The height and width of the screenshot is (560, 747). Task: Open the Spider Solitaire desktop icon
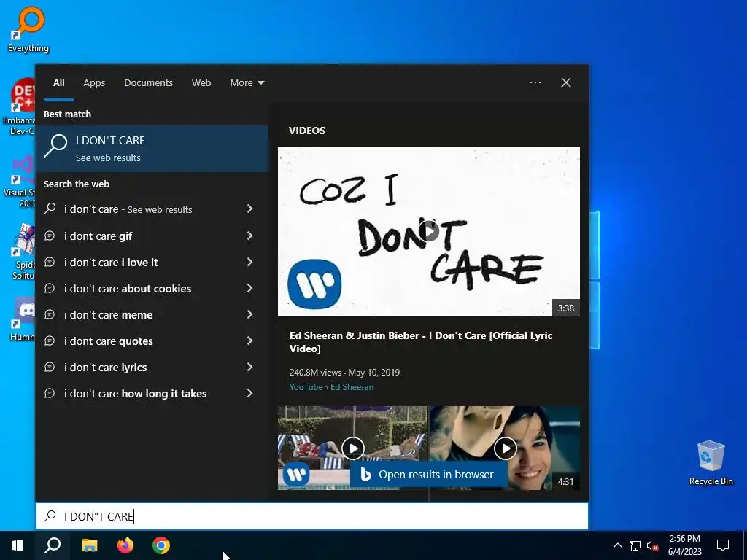point(23,252)
